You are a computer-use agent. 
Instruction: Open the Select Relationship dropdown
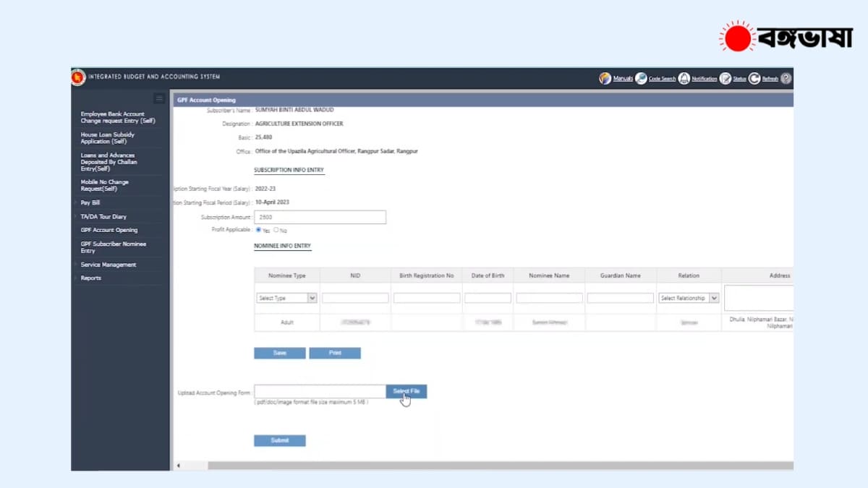(689, 298)
